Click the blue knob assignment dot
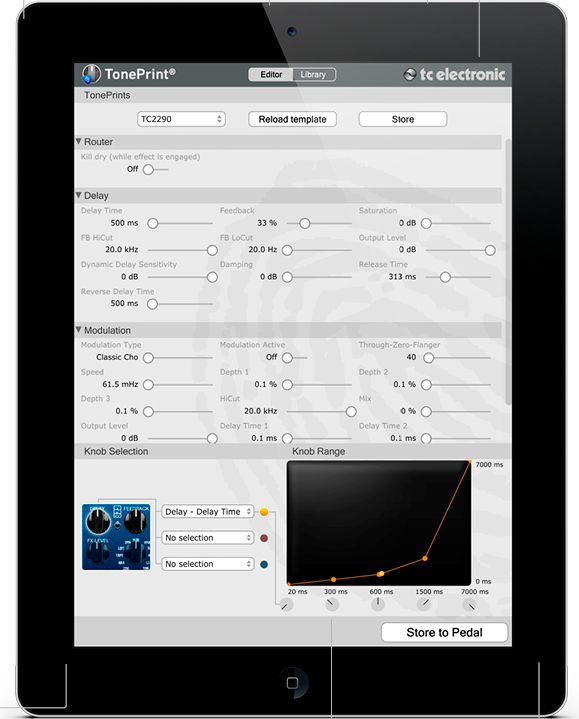 pyautogui.click(x=264, y=564)
